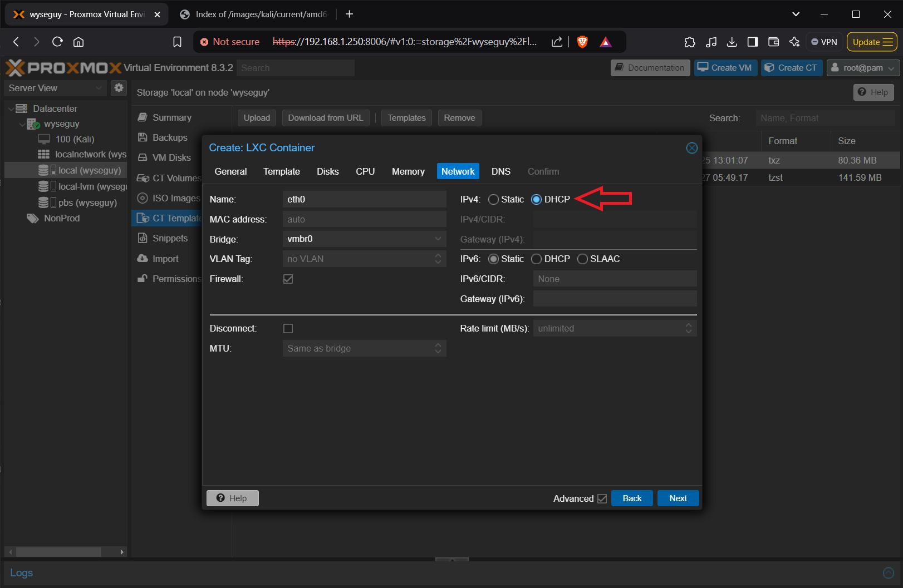Click Create CT button
Viewport: 903px width, 588px height.
[x=792, y=67]
